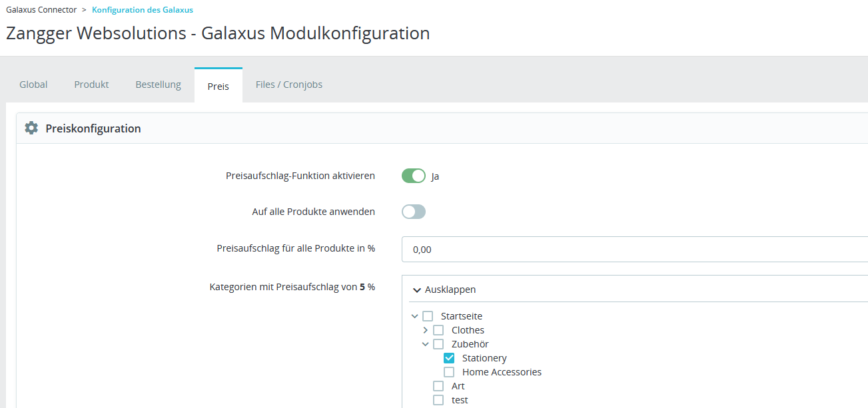868x408 pixels.
Task: Click the Startseite category label
Action: coord(462,316)
